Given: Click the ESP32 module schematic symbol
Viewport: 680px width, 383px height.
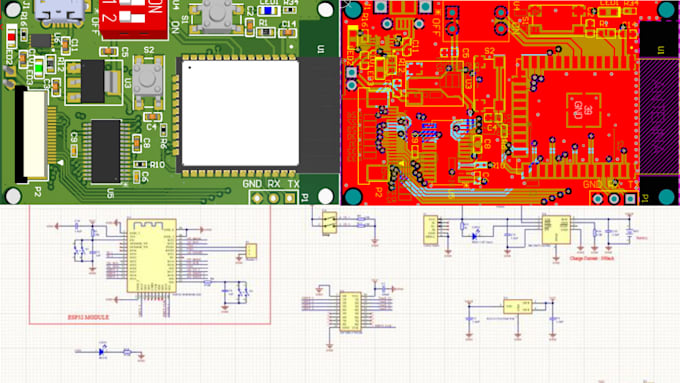Looking at the screenshot, I should point(151,255).
